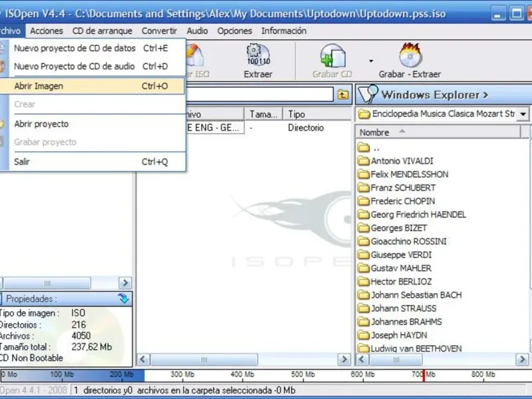
Task: Open the Acciones menu
Action: click(x=47, y=31)
